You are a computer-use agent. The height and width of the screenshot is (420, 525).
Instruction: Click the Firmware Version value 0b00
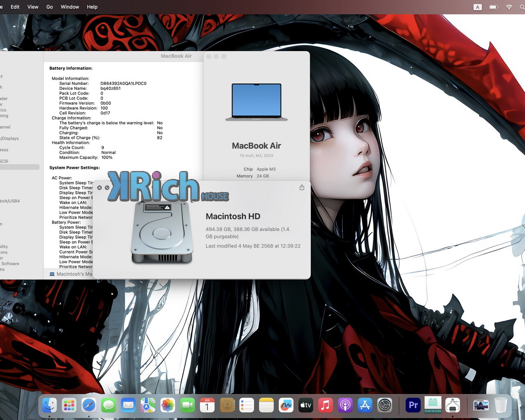(106, 103)
